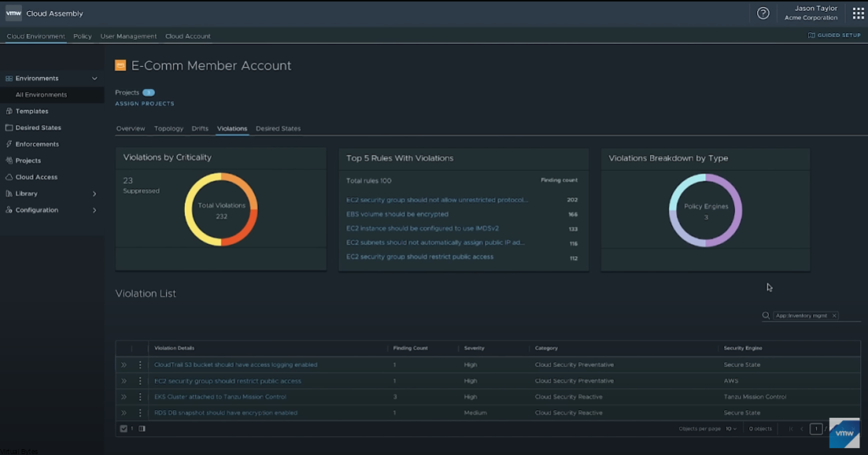Screen dimensions: 868x455
Task: Sort by the Finding Count column header
Action: [410, 348]
